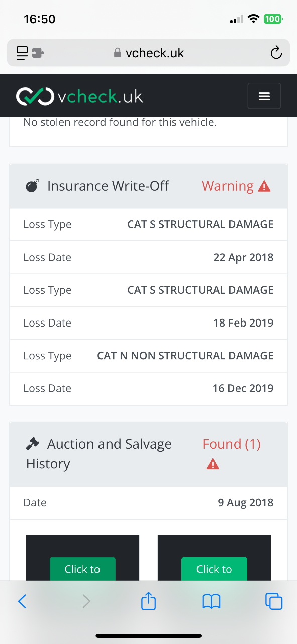Select the Insurance Write-Off section header
This screenshot has height=644, width=297.
click(x=148, y=186)
